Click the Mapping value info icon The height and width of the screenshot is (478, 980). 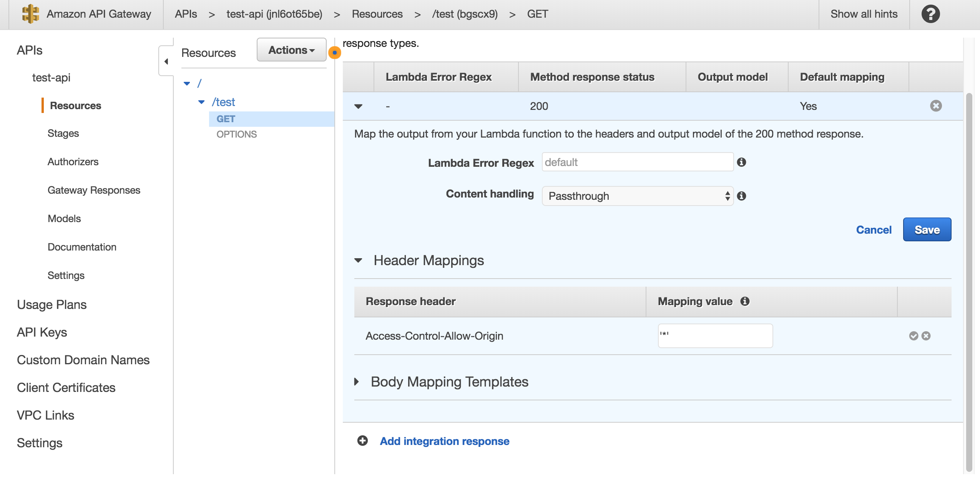[x=745, y=301]
